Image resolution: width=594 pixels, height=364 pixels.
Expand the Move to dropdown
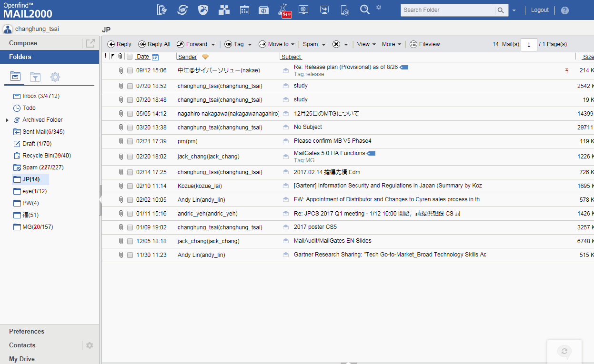pyautogui.click(x=292, y=45)
